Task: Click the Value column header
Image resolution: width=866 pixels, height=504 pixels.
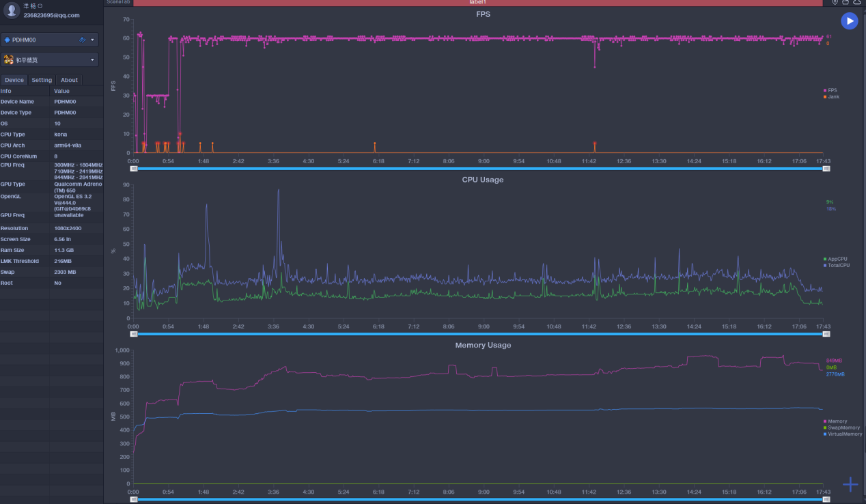Action: point(61,91)
